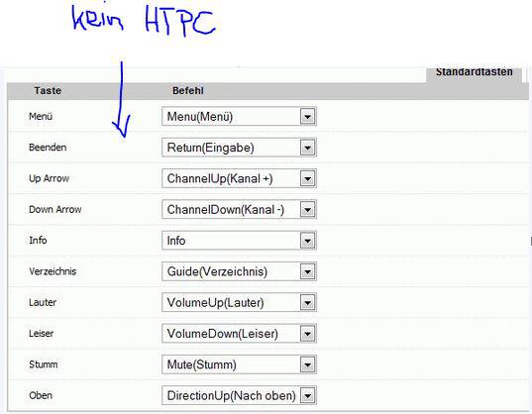Select the Stumm key label
Viewport: 532px width, 414px height.
coord(43,364)
